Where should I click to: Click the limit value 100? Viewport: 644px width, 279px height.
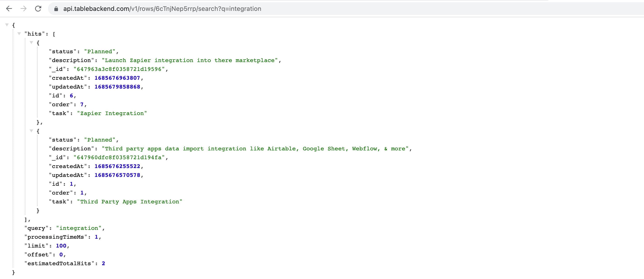[x=61, y=246]
